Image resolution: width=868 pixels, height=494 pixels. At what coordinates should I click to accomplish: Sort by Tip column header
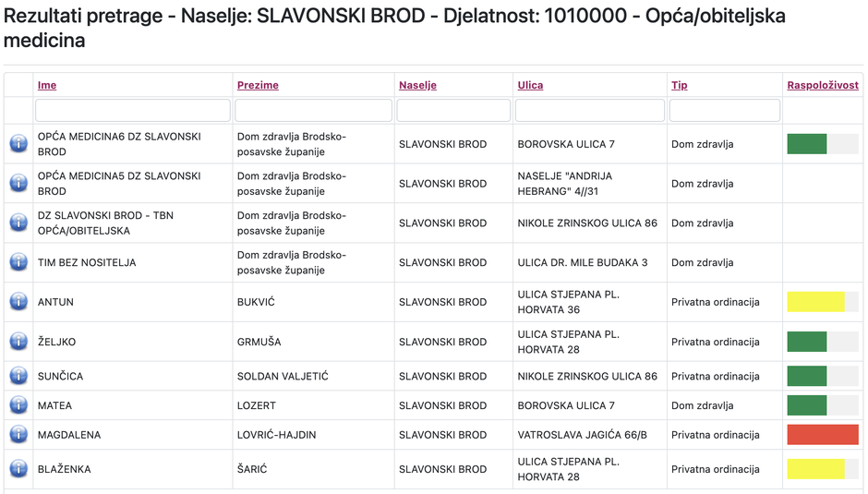(680, 85)
